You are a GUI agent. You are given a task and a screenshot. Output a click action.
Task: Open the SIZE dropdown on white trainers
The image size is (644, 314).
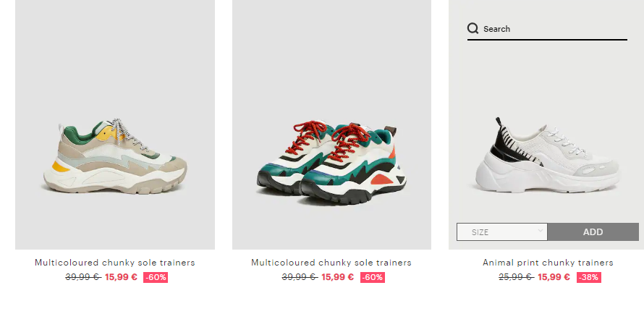click(502, 232)
